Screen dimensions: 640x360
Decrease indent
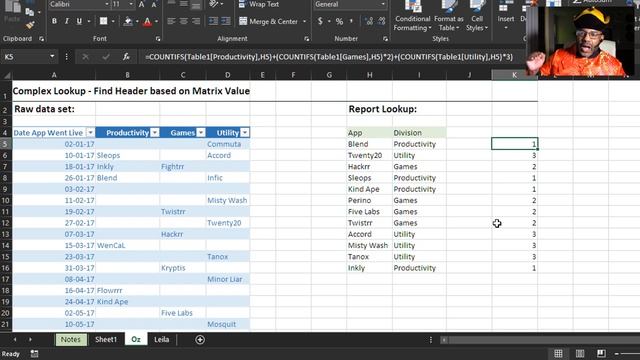pyautogui.click(x=213, y=21)
